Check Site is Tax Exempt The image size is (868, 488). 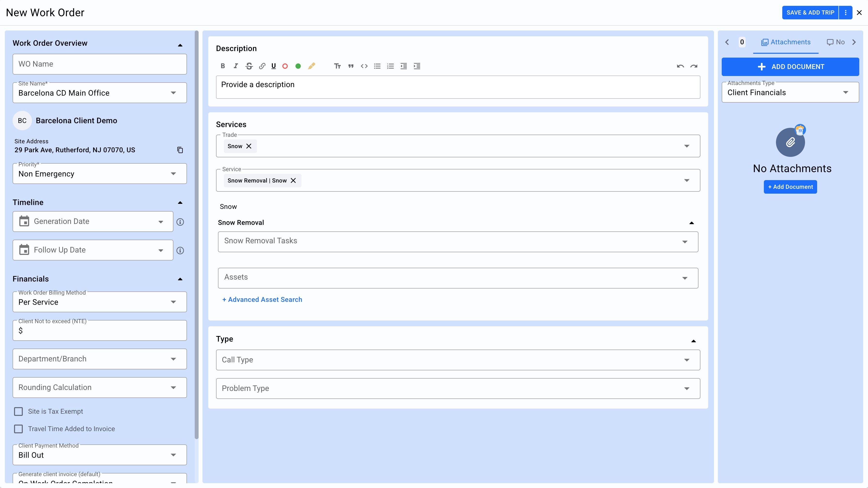coord(19,411)
